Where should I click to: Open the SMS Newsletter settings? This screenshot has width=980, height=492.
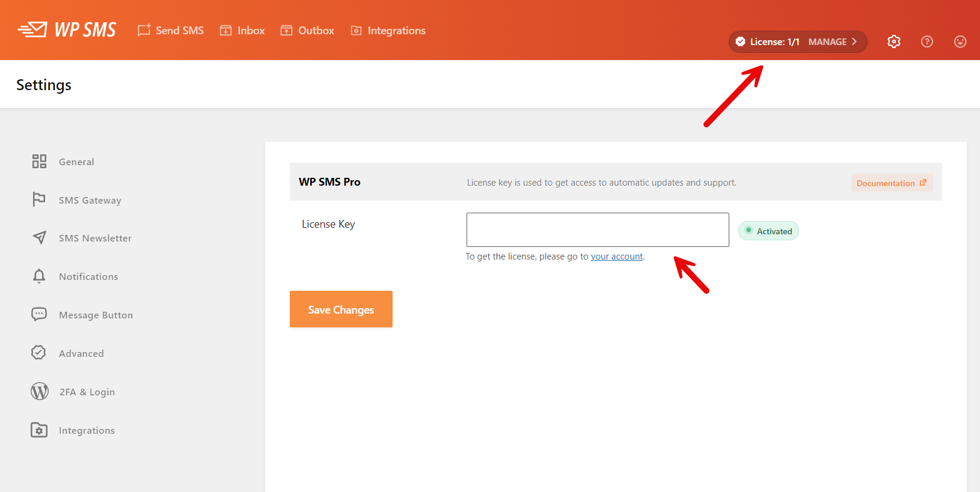pyautogui.click(x=95, y=238)
